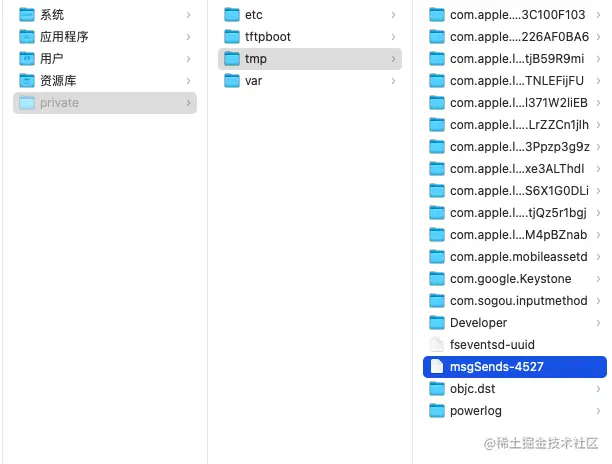Click folder icon for com.apple.l....LrZZCn1jlh
Image resolution: width=612 pixels, height=464 pixels.
[x=437, y=125]
